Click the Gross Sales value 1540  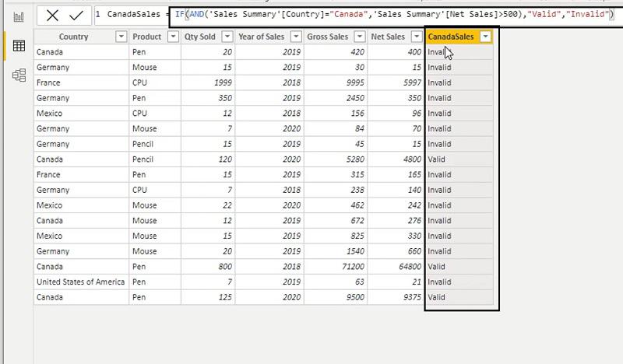point(355,251)
